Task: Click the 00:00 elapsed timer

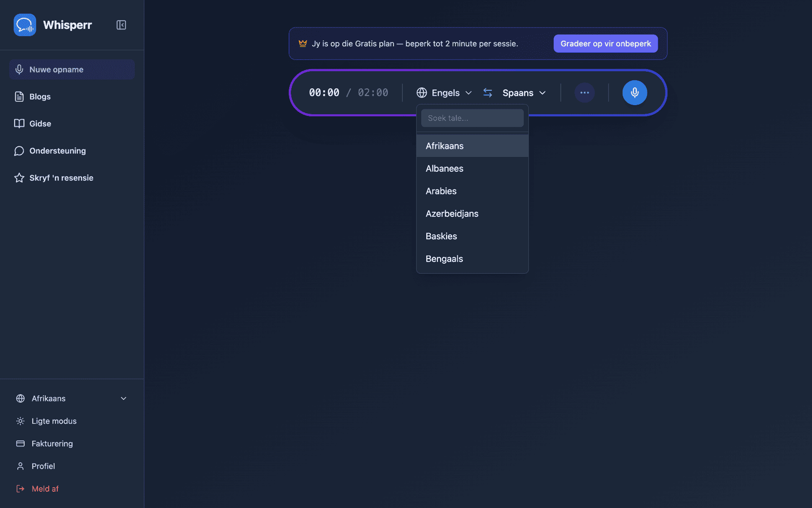Action: 324,92
